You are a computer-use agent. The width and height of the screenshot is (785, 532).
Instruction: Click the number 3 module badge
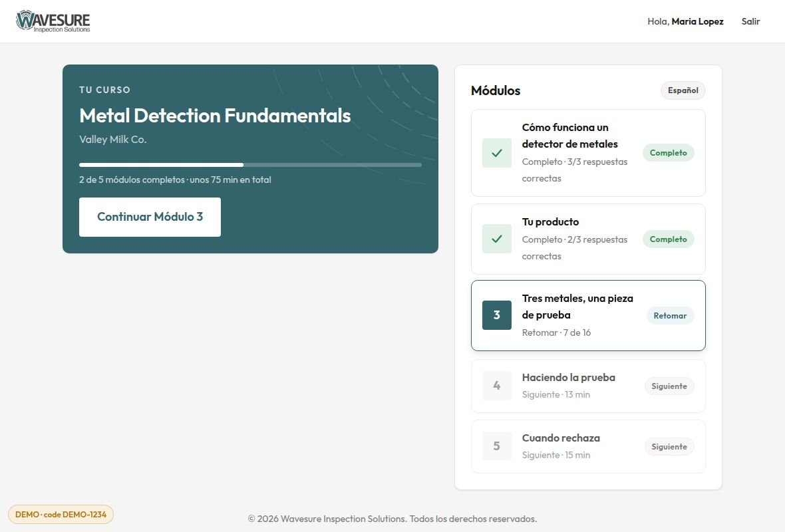tap(497, 315)
